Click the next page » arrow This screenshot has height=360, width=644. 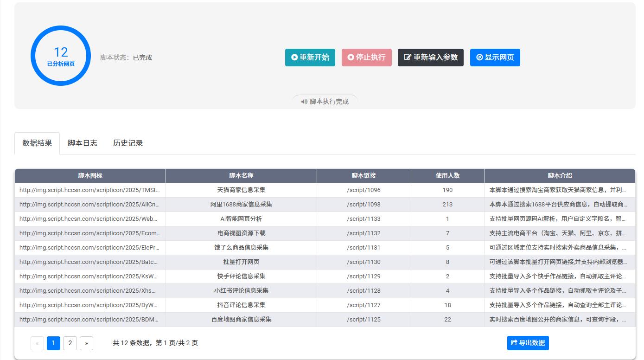(86, 343)
